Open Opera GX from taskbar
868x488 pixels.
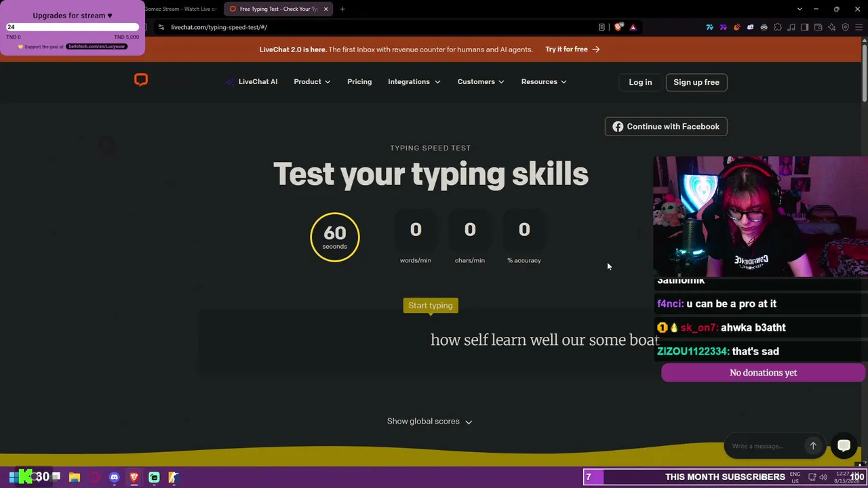pos(94,477)
